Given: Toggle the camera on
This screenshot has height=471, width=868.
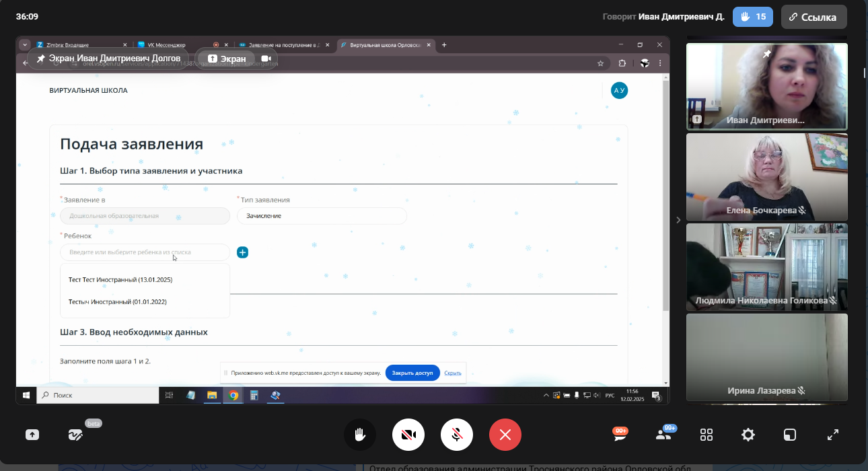Looking at the screenshot, I should coord(408,435).
